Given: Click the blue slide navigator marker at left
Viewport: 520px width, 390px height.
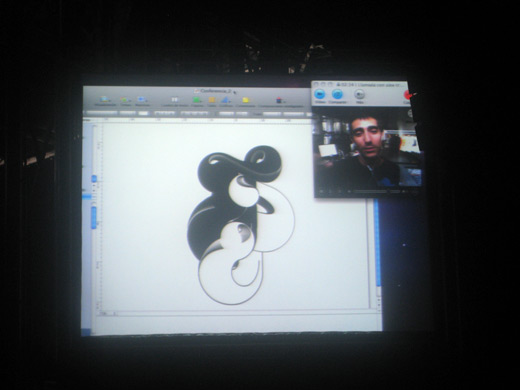Looking at the screenshot, I should (x=87, y=196).
